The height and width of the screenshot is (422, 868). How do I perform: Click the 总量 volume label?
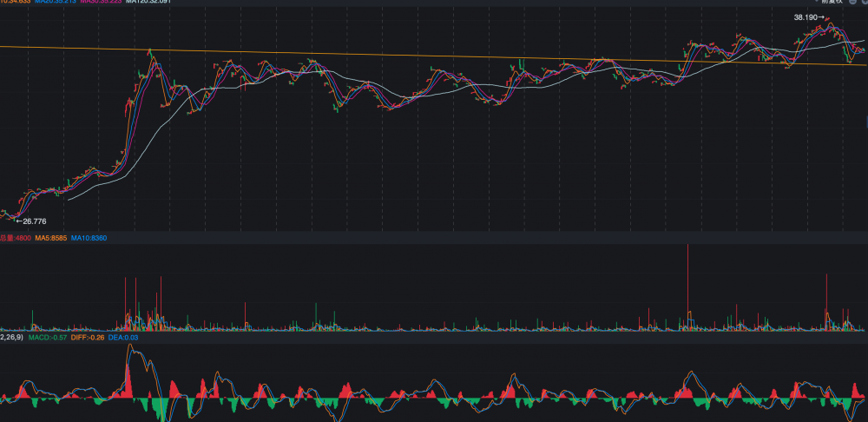15,238
